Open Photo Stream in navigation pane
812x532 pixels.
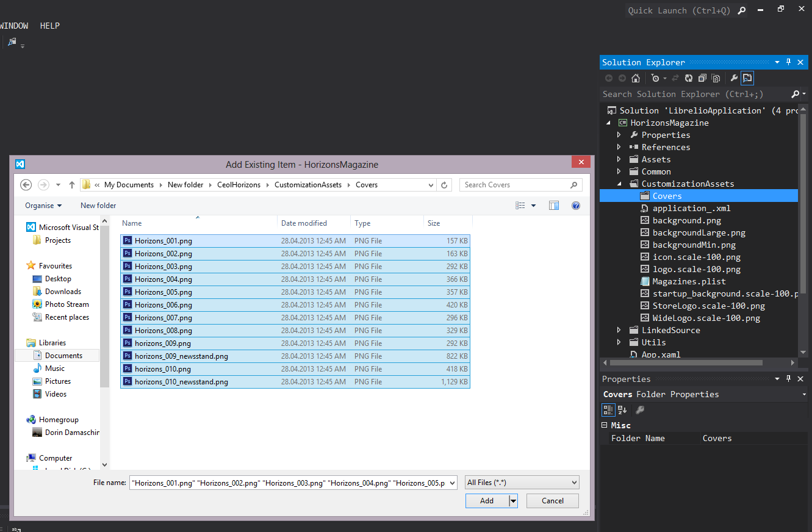pos(66,304)
